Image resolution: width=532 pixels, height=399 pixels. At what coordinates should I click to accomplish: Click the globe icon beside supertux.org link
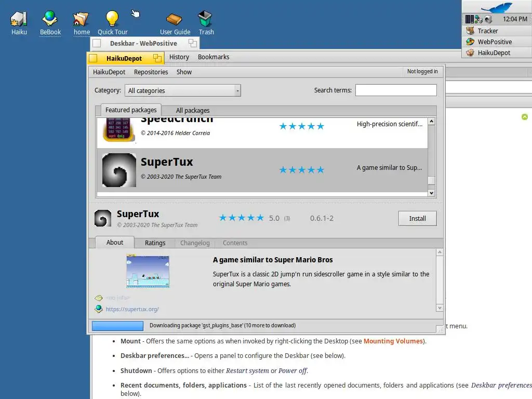pyautogui.click(x=99, y=309)
